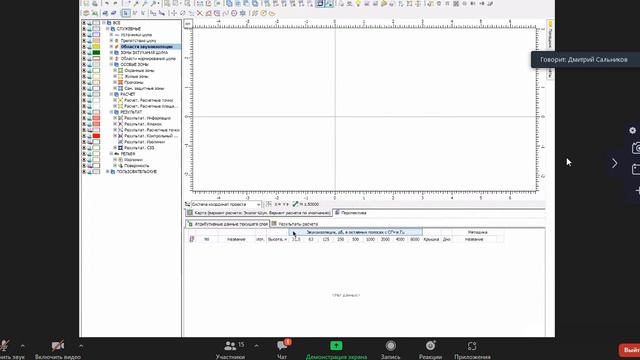Screen dimensions: 640x360
Task: Collapse the РЕЗУЛЬТАТ group
Action: (111, 112)
